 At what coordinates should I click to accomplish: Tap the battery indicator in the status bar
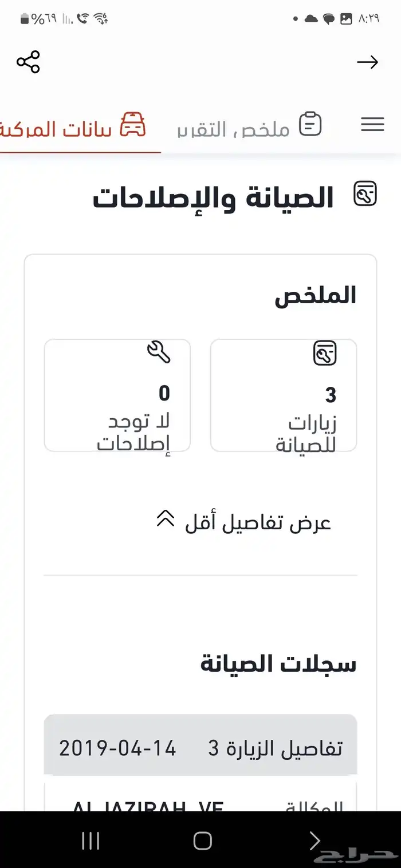pos(23,17)
